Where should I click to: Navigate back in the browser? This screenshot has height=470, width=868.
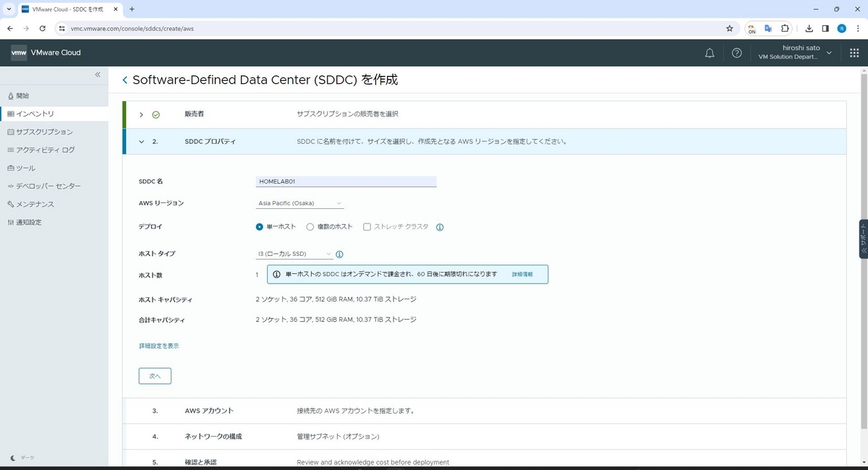click(x=9, y=28)
